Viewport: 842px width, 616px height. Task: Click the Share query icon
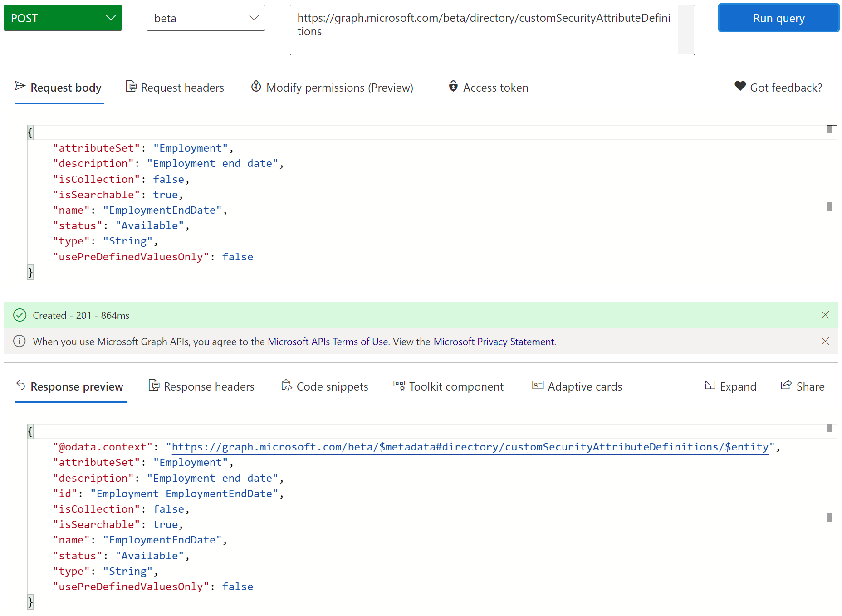click(786, 386)
